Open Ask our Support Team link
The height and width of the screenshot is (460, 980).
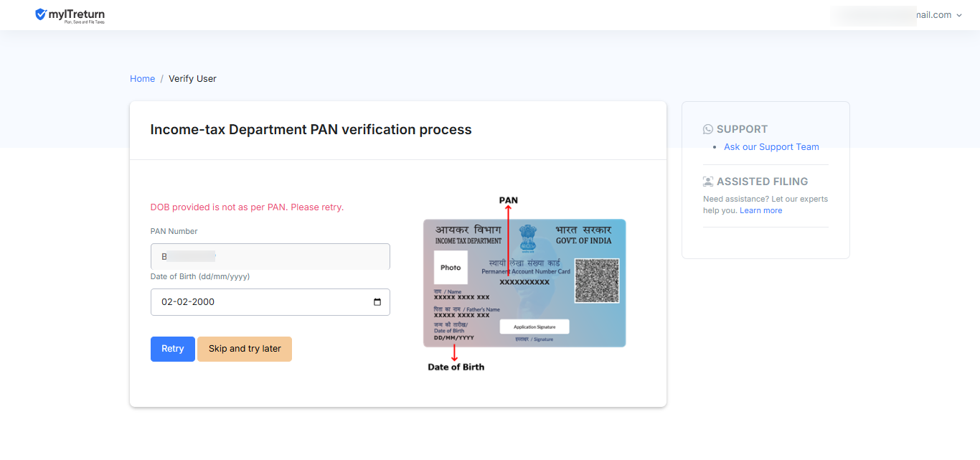[x=771, y=147]
